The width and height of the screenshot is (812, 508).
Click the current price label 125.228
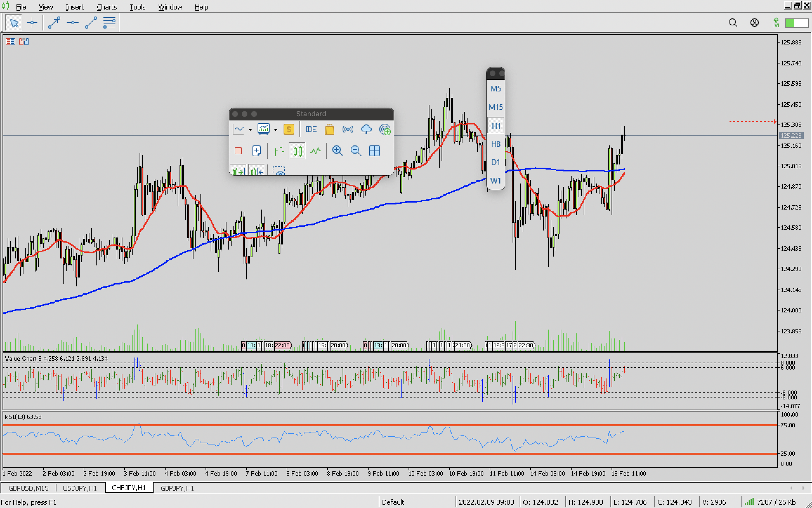click(x=791, y=135)
